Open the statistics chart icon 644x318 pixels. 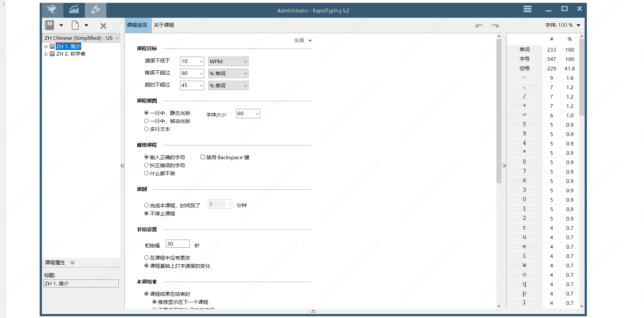[74, 10]
